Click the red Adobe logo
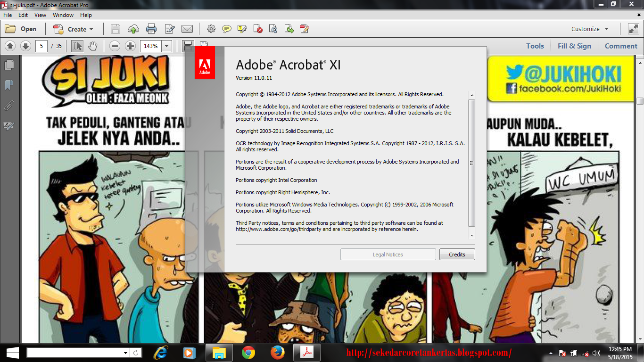Viewport: 644px width, 362px height. (205, 62)
